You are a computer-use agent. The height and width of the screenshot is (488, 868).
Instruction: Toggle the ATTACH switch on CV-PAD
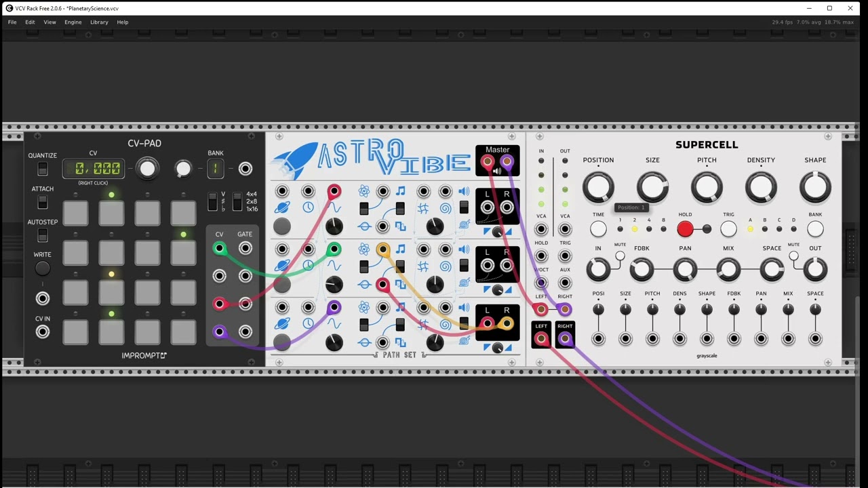click(x=43, y=202)
